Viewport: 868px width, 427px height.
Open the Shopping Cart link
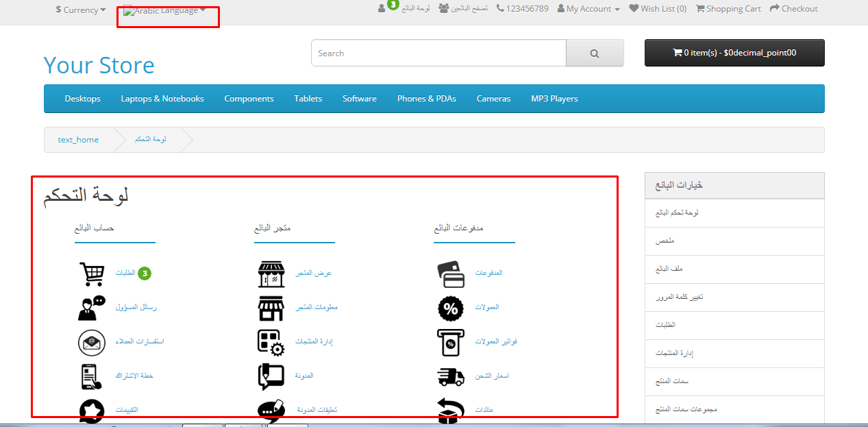click(x=728, y=9)
